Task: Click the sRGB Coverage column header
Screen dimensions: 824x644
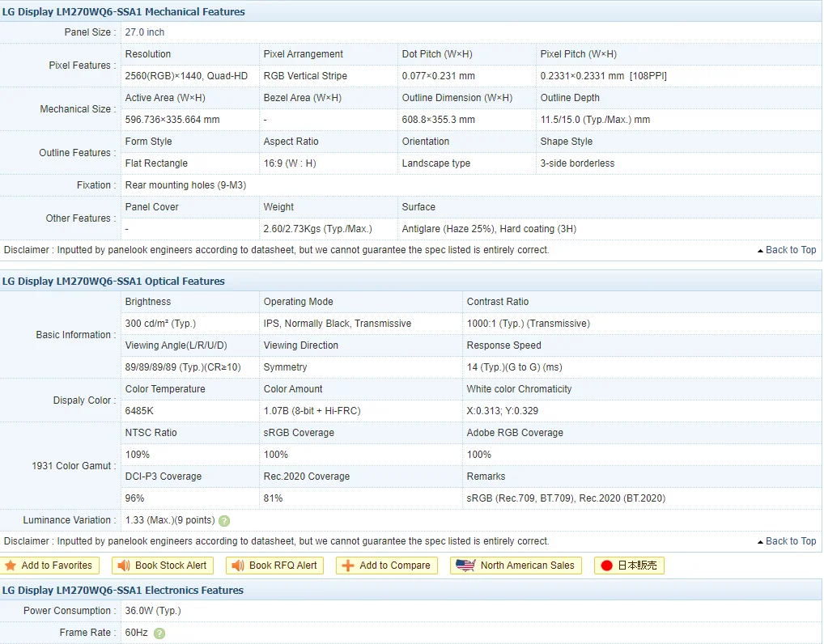Action: (299, 432)
